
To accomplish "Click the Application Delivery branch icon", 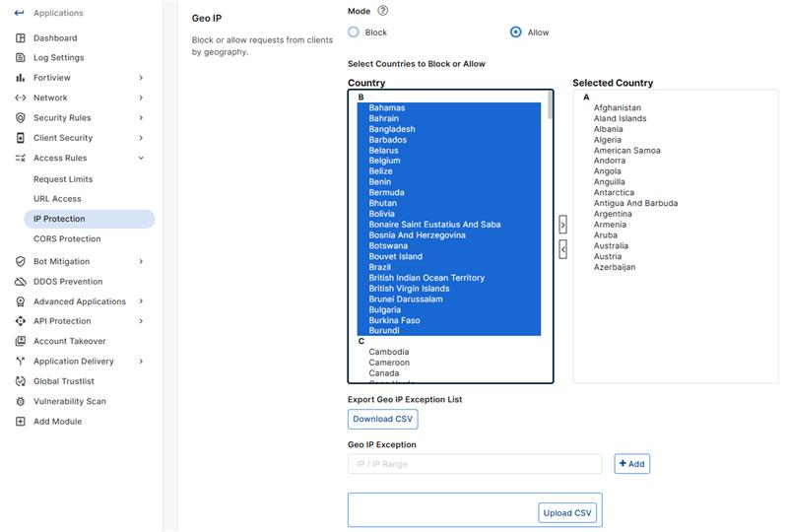I will coord(20,361).
